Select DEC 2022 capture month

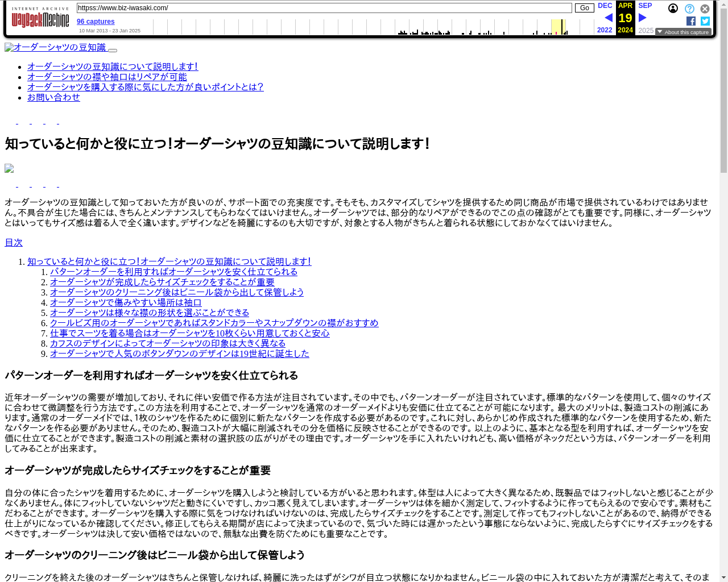[x=605, y=6]
